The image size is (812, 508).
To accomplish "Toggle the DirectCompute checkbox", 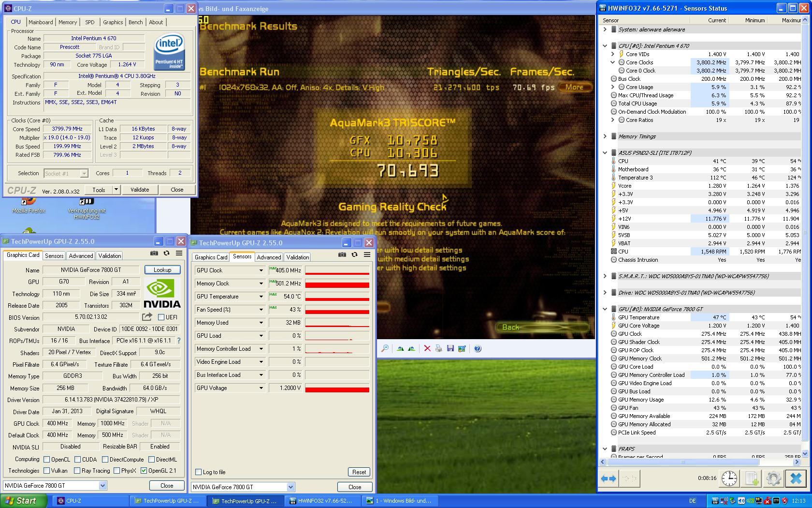I will coord(105,459).
